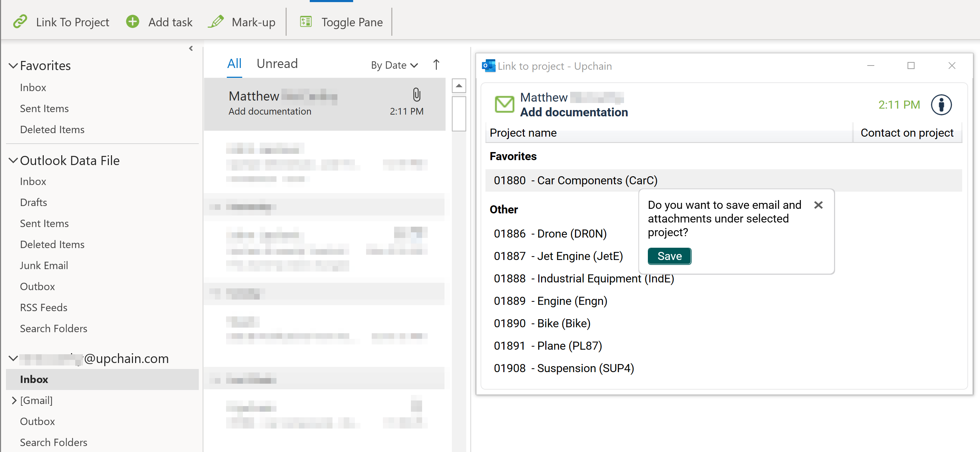980x452 pixels.
Task: Open Junk Email folder
Action: coord(44,265)
